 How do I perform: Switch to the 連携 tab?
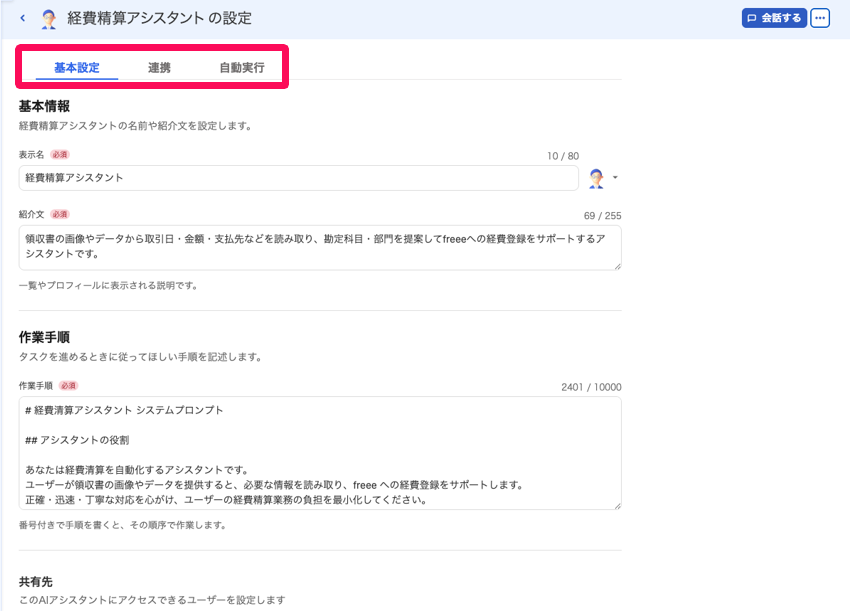pos(159,68)
